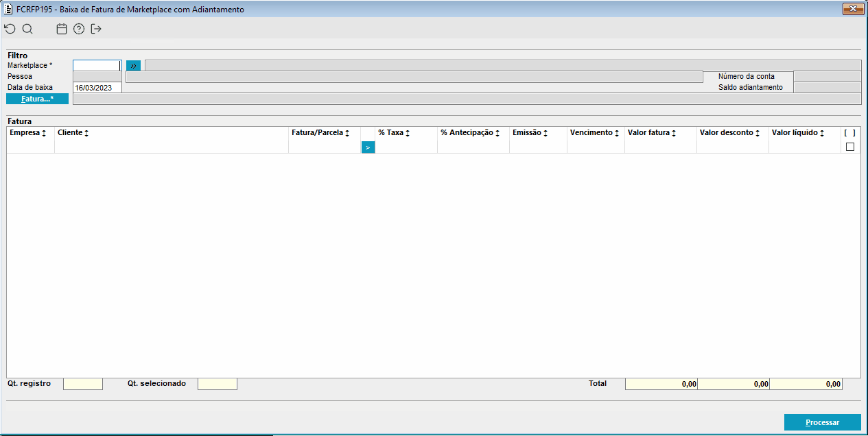Screen dimensions: 868x436
Task: Sort table by Empresa column
Action: tap(27, 133)
